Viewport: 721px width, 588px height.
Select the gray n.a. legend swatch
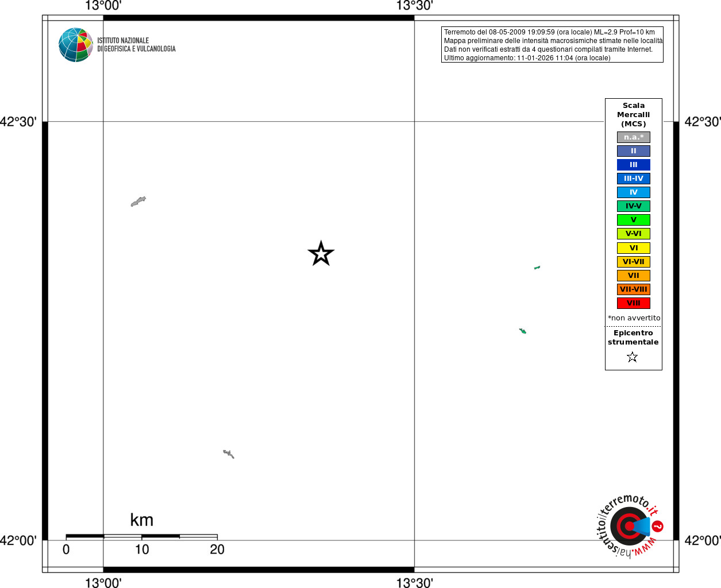click(634, 137)
